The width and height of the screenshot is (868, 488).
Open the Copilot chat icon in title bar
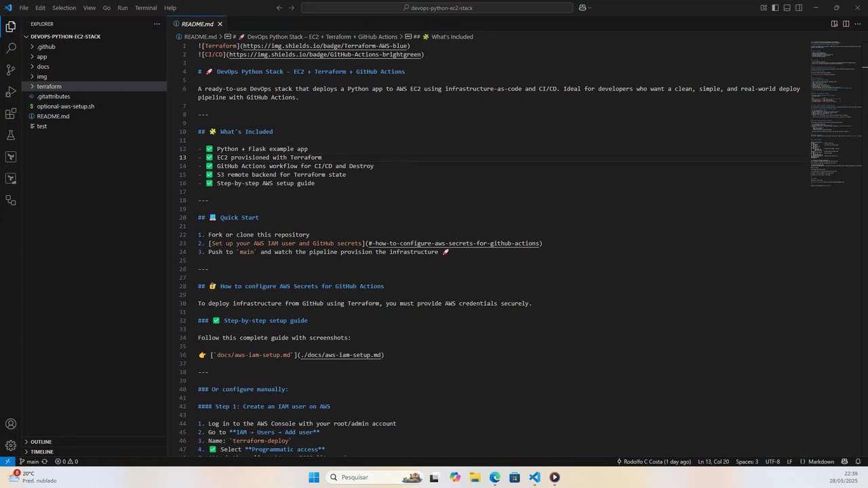click(582, 8)
